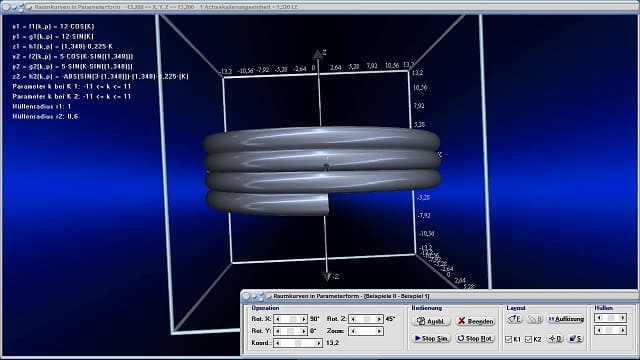Click the Rot. Z slider thumb
Image resolution: width=640 pixels, height=360 pixels.
click(x=367, y=319)
